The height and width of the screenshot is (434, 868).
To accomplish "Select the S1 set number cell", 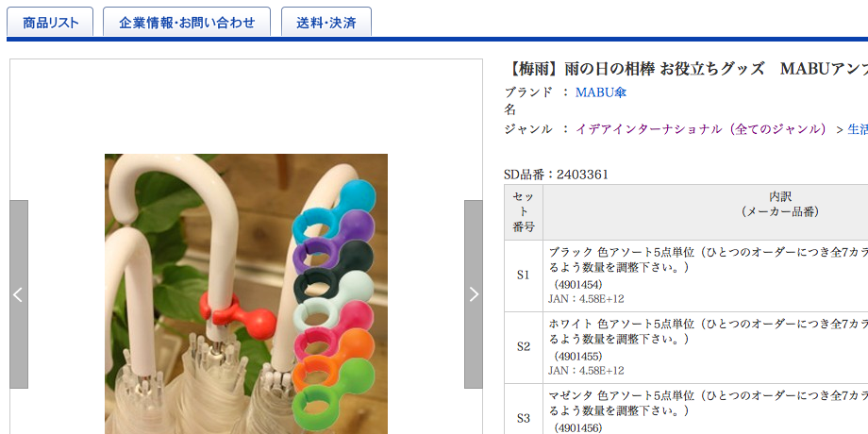I will tap(524, 275).
